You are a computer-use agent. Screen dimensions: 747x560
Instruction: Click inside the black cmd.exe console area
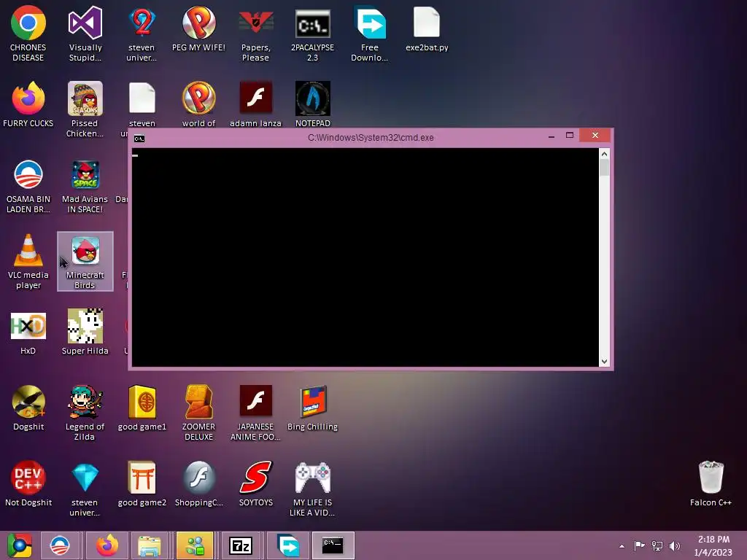click(x=365, y=257)
